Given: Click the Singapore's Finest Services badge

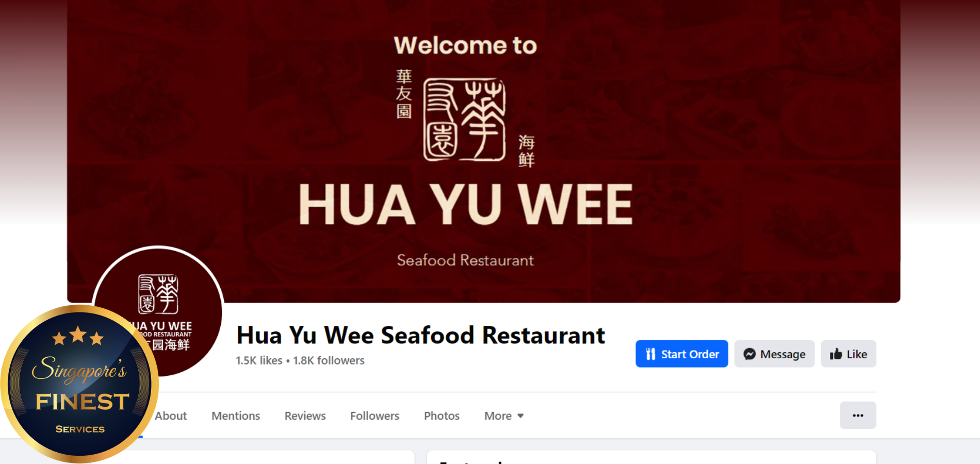Looking at the screenshot, I should tap(79, 384).
